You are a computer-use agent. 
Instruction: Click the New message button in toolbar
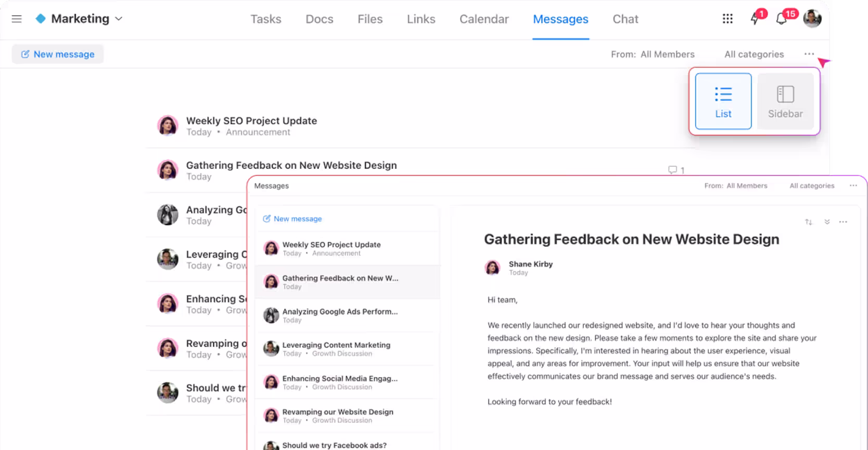58,54
